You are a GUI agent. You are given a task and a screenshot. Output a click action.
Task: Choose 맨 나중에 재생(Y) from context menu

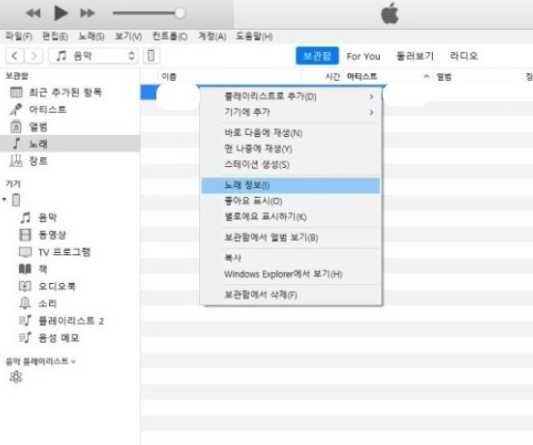click(x=291, y=149)
